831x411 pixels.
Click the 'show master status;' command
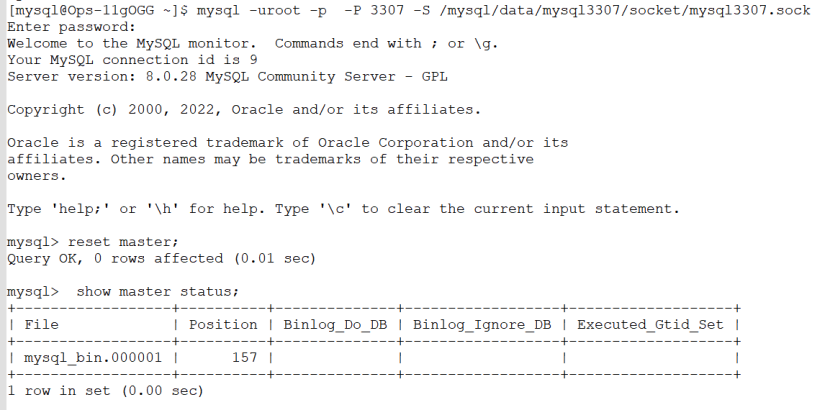pos(157,292)
